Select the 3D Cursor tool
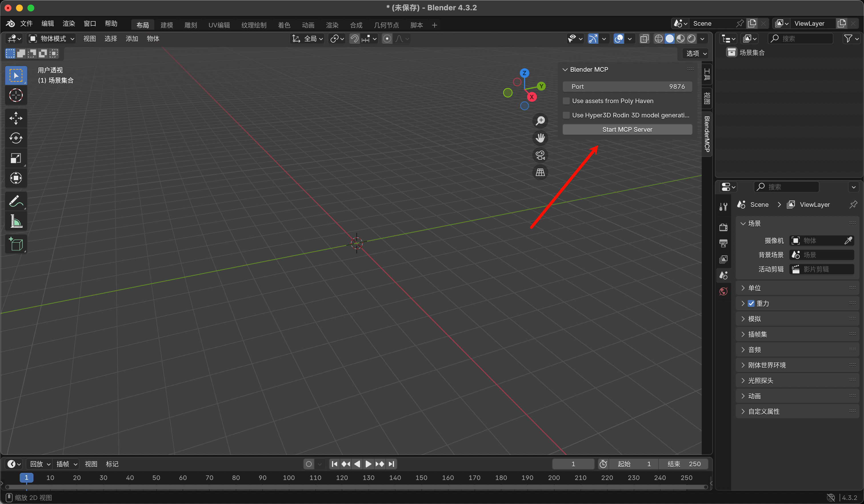The width and height of the screenshot is (864, 504). tap(16, 95)
